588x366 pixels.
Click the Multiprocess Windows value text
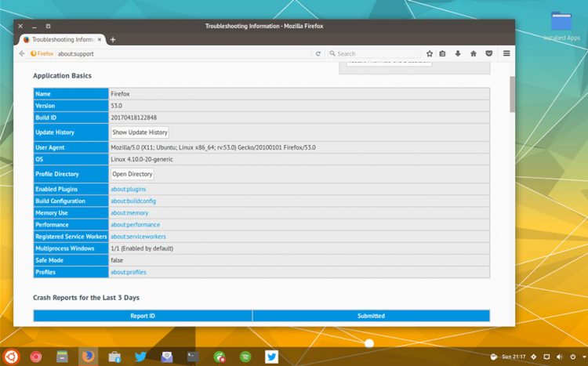tap(142, 248)
